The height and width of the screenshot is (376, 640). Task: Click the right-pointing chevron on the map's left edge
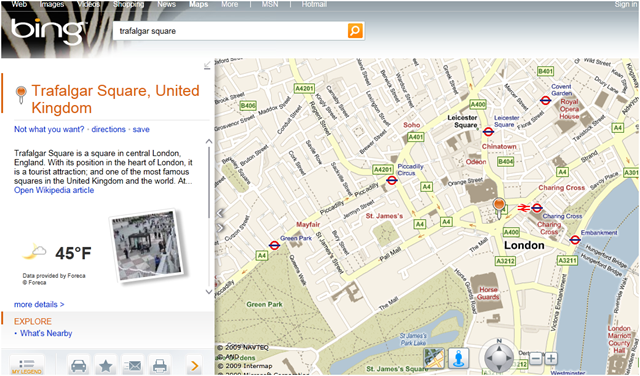220,227
